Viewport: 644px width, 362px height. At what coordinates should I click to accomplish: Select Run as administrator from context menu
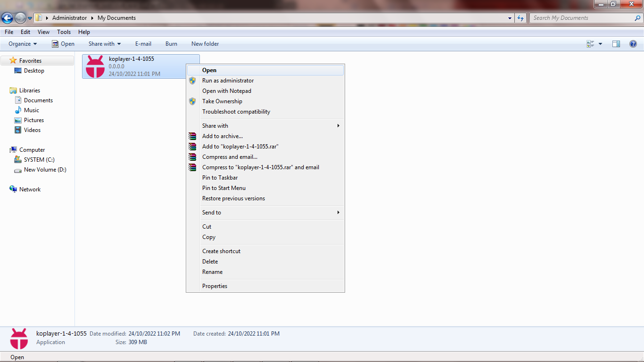(228, 81)
